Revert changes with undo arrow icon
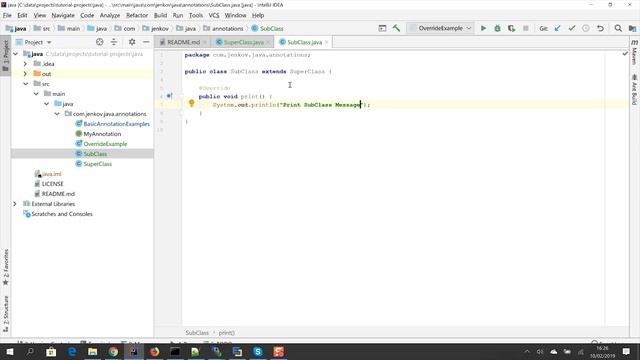The width and height of the screenshot is (640, 360). (600, 28)
